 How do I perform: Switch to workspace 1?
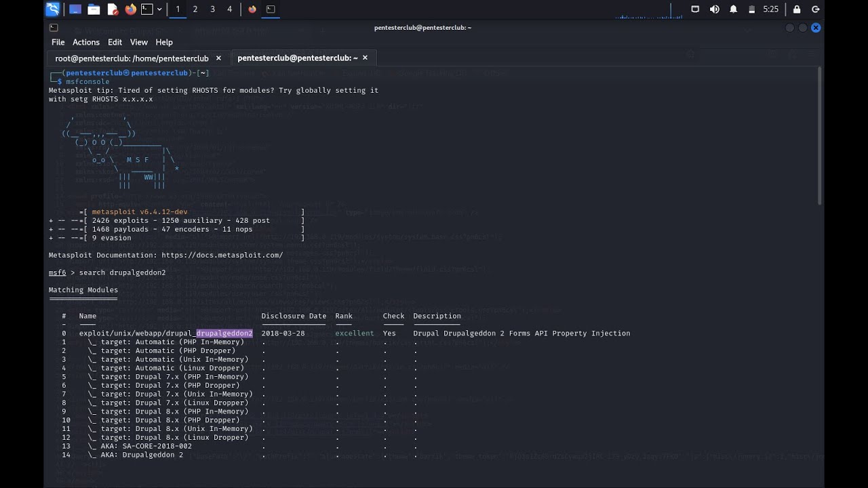(x=178, y=9)
